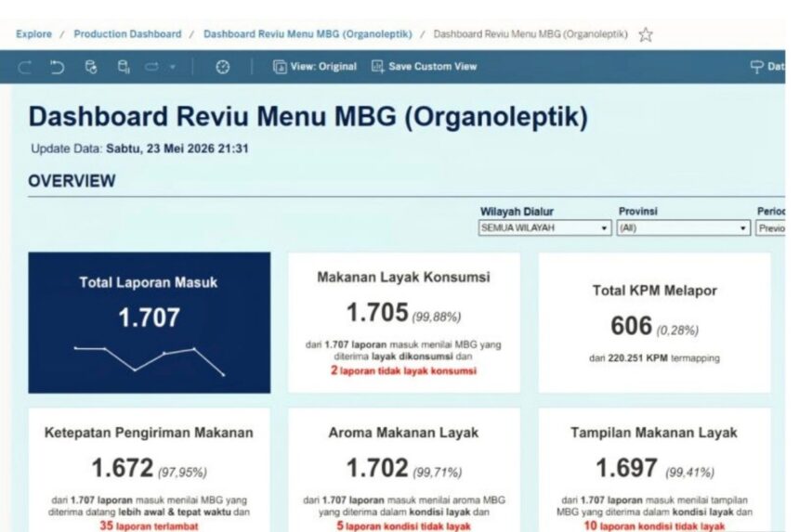This screenshot has height=532, width=799.
Task: Click the Aroma Makanan Layak title
Action: 403,433
